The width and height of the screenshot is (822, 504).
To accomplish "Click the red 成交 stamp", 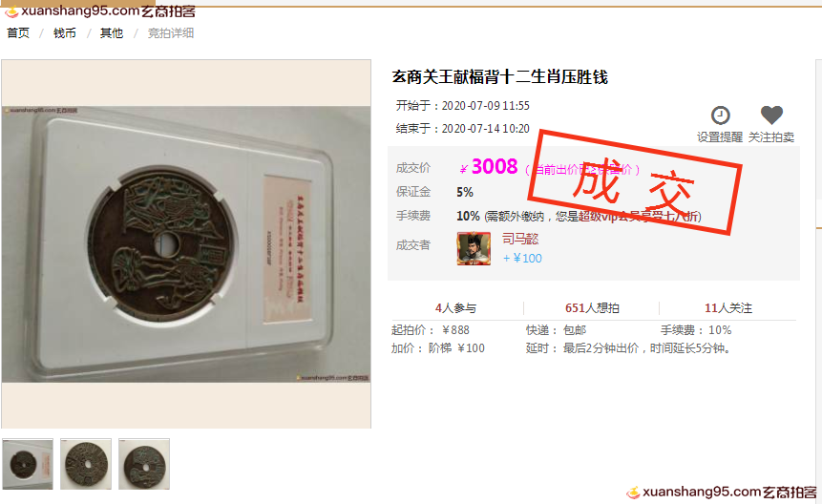I will (x=634, y=181).
